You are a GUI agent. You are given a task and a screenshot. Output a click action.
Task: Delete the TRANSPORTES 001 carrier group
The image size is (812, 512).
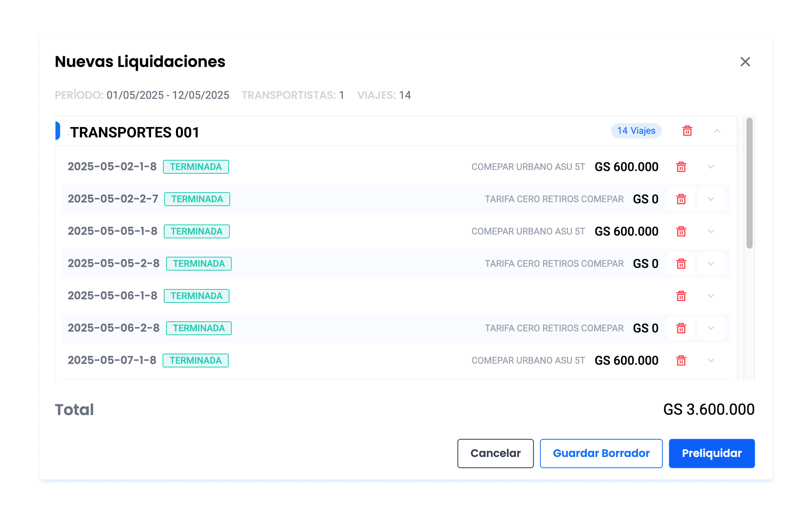[x=687, y=131]
